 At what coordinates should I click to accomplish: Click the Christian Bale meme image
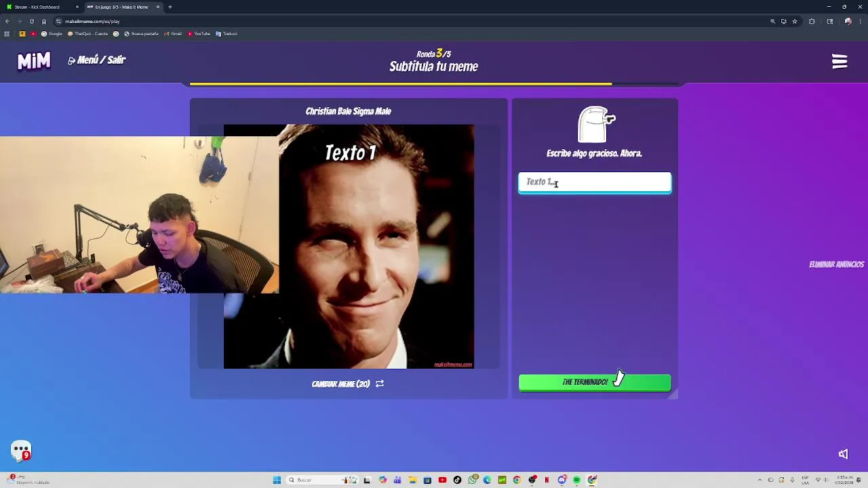tap(349, 246)
